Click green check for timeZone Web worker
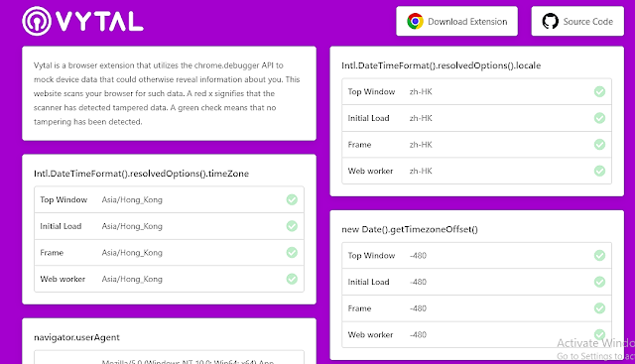This screenshot has width=635, height=364. (x=292, y=279)
